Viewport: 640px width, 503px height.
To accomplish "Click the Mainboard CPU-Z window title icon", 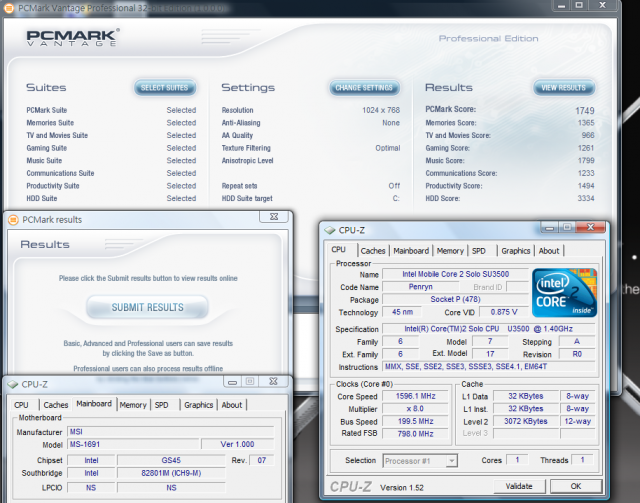I will 13,384.
